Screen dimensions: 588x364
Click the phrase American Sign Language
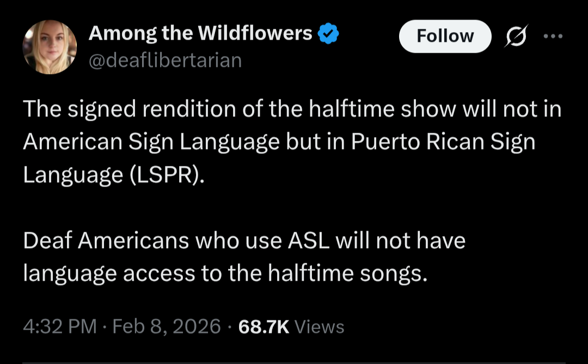pos(151,142)
